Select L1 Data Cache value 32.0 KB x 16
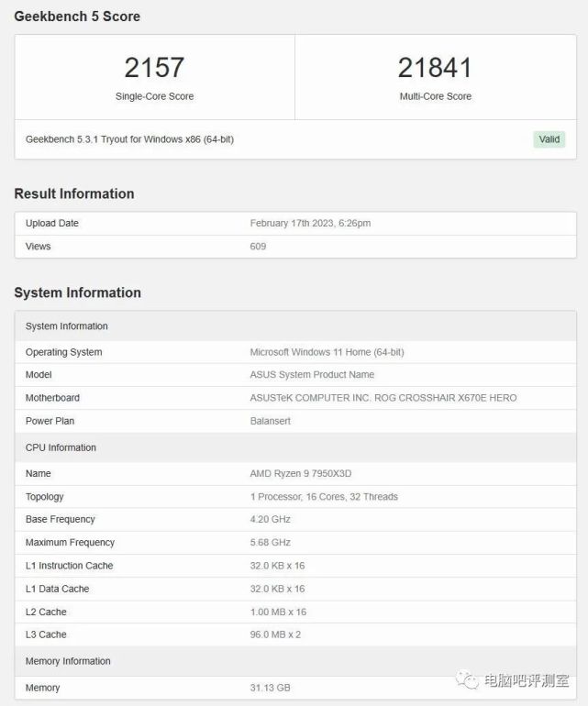This screenshot has height=706, width=588. pyautogui.click(x=278, y=589)
